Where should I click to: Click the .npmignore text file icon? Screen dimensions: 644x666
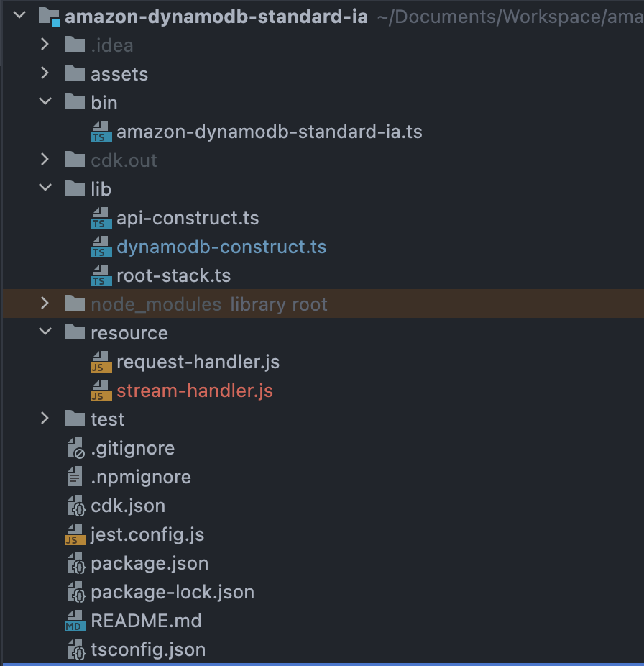[x=75, y=477]
